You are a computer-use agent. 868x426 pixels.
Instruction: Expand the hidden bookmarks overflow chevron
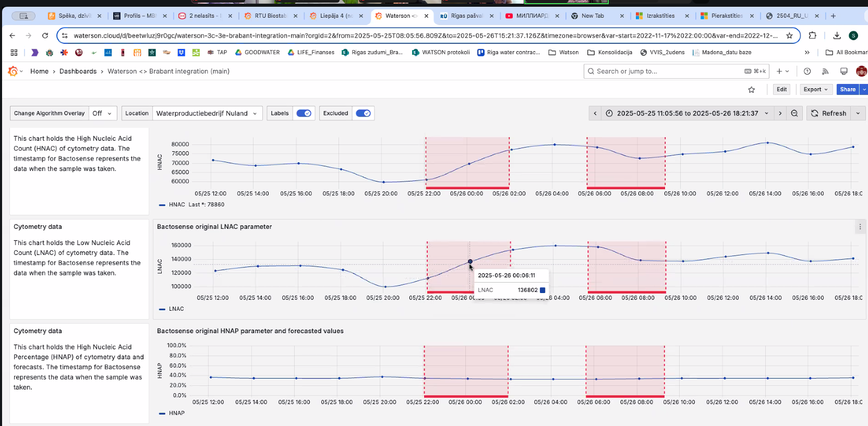pos(807,52)
